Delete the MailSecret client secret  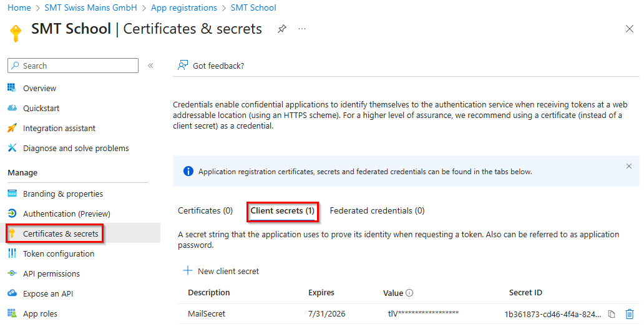(x=629, y=314)
